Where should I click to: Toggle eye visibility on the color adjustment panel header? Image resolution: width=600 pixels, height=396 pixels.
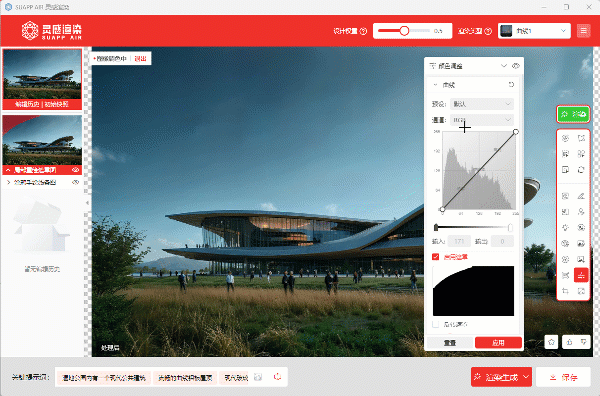tap(516, 66)
